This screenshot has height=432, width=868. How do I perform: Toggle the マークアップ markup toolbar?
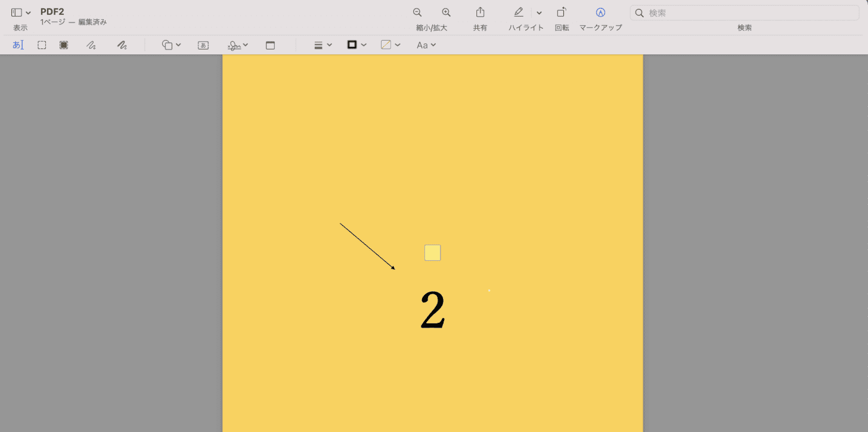pos(600,13)
